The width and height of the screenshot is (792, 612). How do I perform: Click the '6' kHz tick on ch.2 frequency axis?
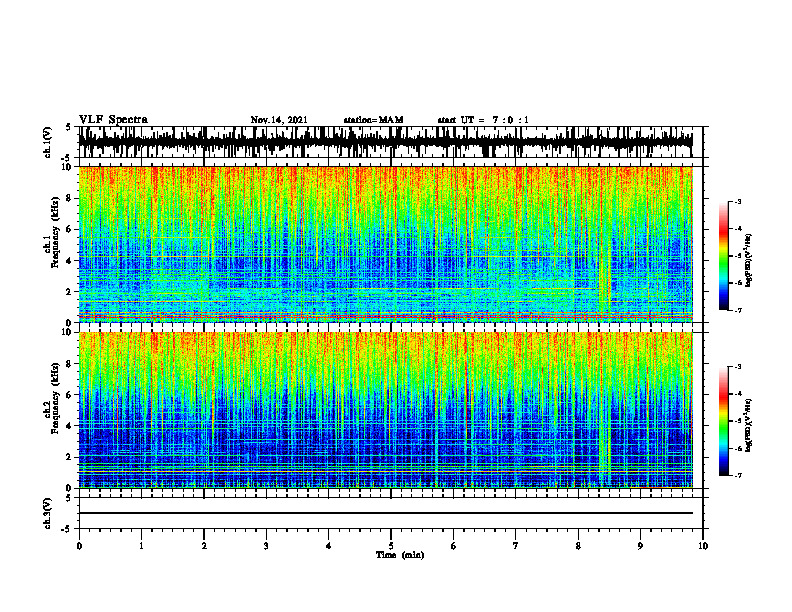point(70,395)
